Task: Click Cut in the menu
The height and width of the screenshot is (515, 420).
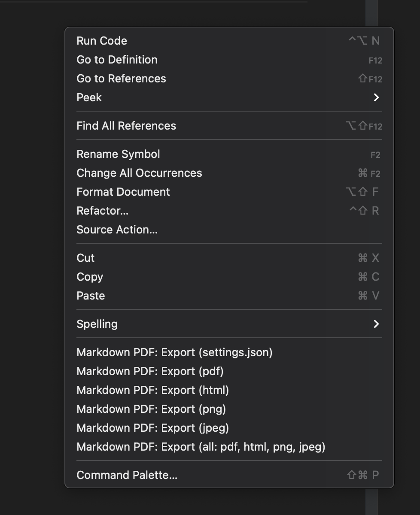Action: (x=85, y=257)
